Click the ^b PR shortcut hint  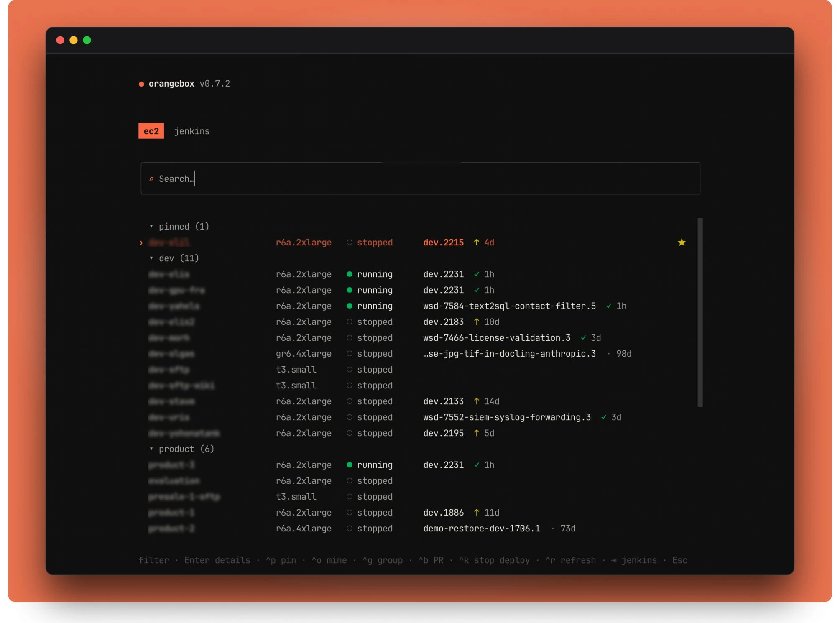(x=431, y=560)
